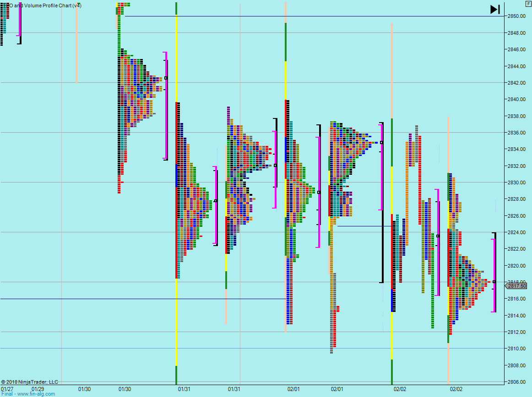532x397 pixels.
Task: Click the boxed F icon in the corner
Action: point(528,4)
